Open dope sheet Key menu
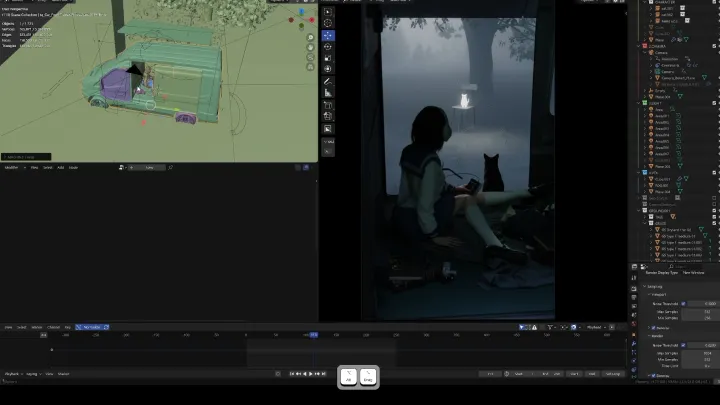This screenshot has height=405, width=720. [68, 327]
